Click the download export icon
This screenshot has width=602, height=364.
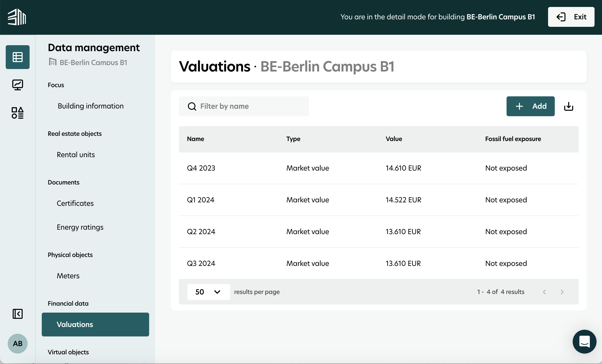569,106
